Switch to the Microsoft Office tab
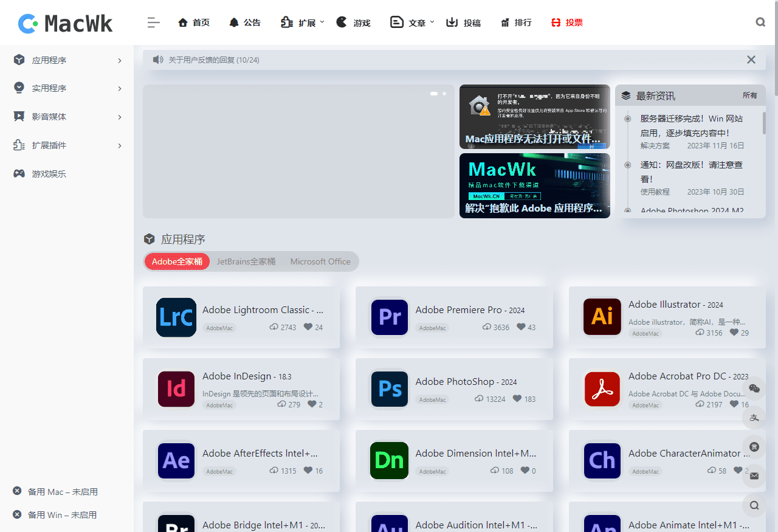 [320, 261]
